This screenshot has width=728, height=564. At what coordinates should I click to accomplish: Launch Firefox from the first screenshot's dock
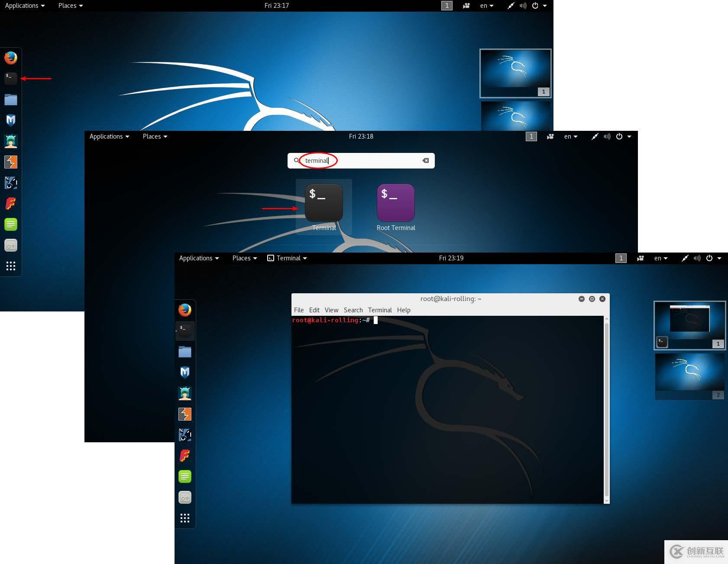click(x=11, y=58)
